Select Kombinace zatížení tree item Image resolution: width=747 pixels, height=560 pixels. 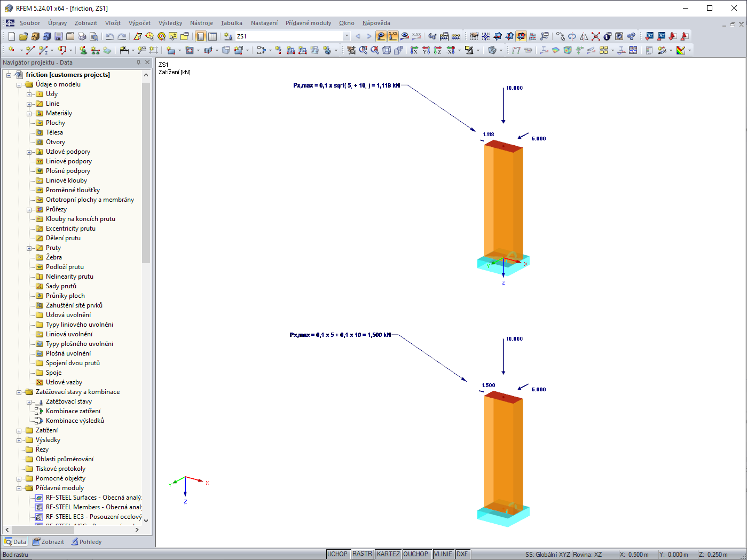(x=73, y=411)
